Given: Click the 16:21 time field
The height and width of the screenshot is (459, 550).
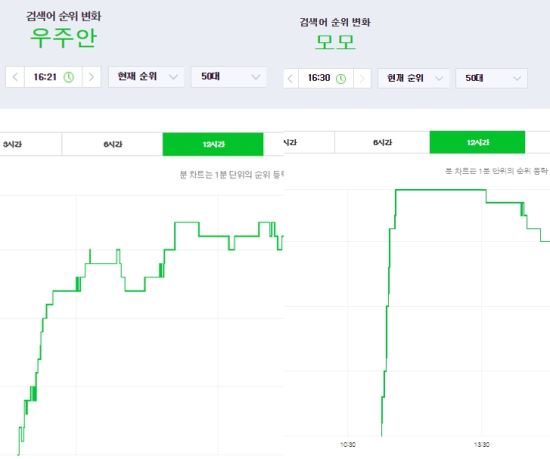Looking at the screenshot, I should click(53, 77).
